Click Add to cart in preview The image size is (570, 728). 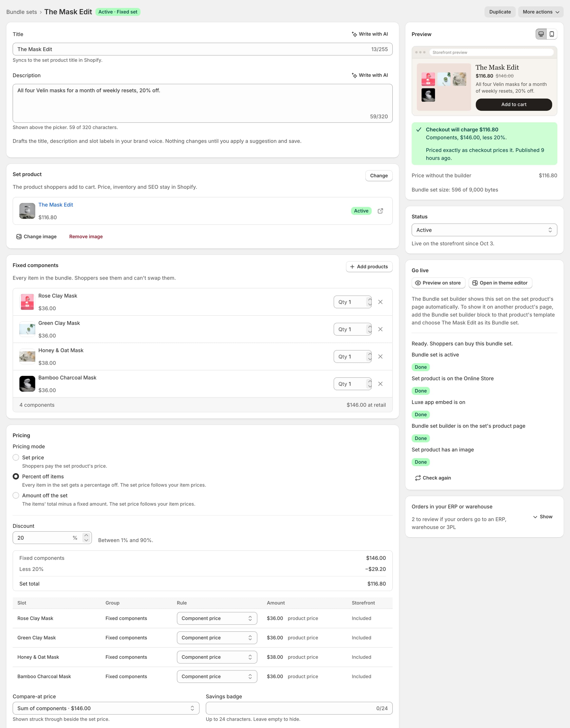point(514,104)
